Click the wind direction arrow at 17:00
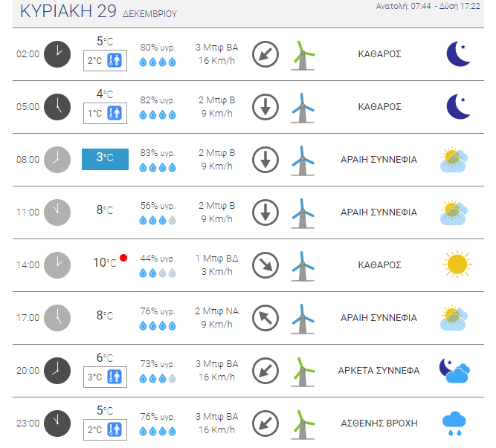The image size is (496, 448). (265, 317)
